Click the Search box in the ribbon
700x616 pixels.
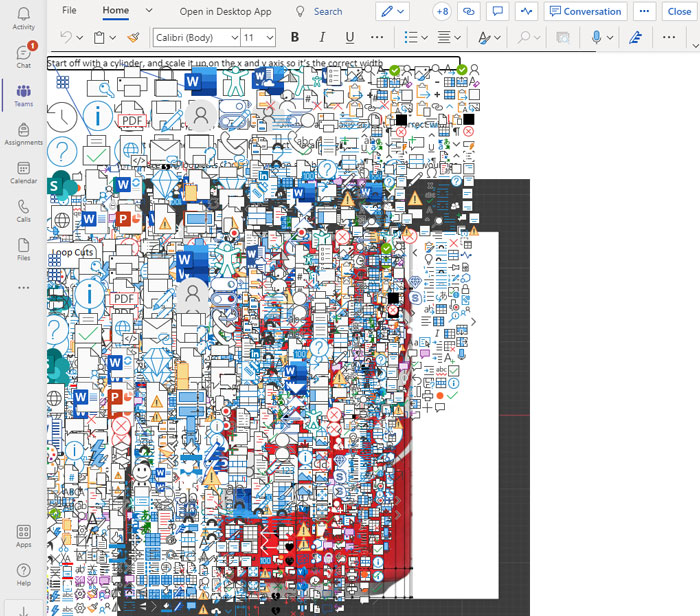click(320, 11)
